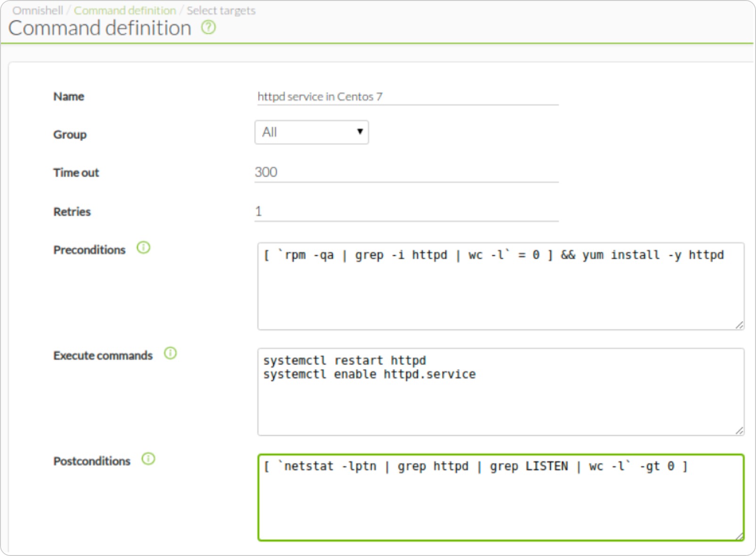This screenshot has height=556, width=756.
Task: Click the Command definition page heading
Action: pyautogui.click(x=100, y=28)
